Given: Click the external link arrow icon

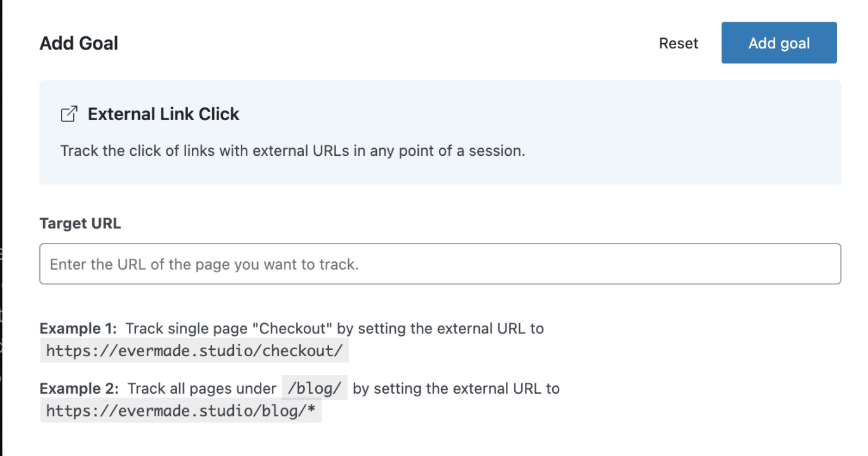Looking at the screenshot, I should click(69, 114).
